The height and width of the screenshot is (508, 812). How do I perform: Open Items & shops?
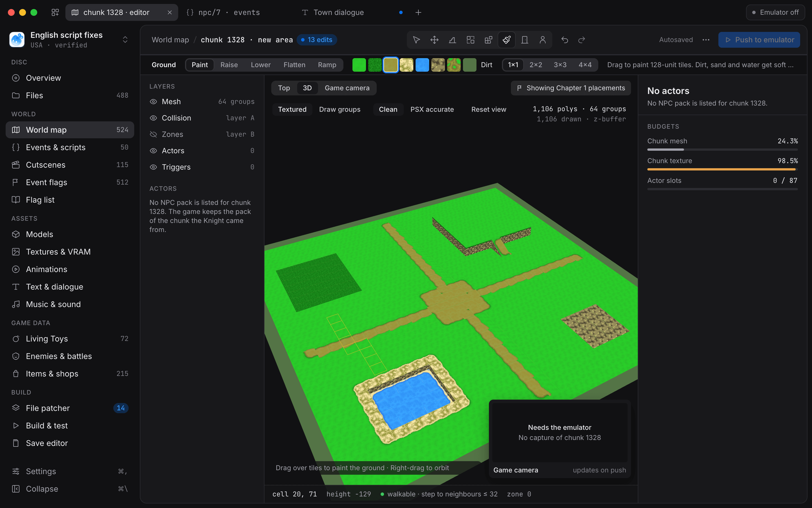tap(70, 374)
